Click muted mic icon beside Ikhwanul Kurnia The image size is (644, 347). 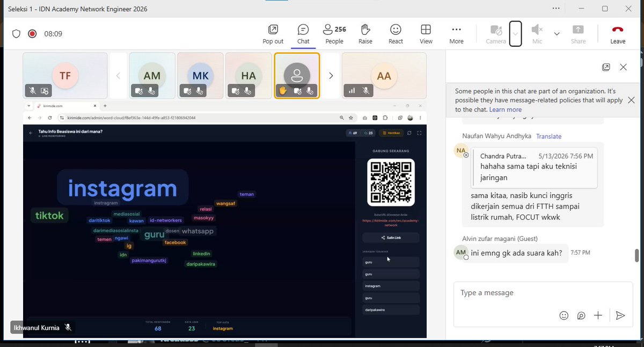(x=68, y=327)
